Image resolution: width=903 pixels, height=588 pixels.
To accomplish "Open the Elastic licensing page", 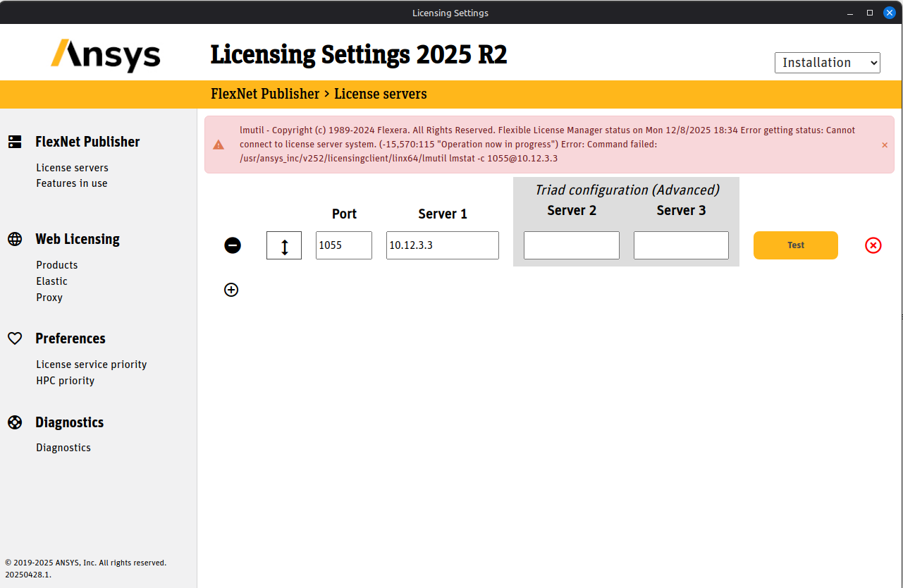I will [52, 281].
